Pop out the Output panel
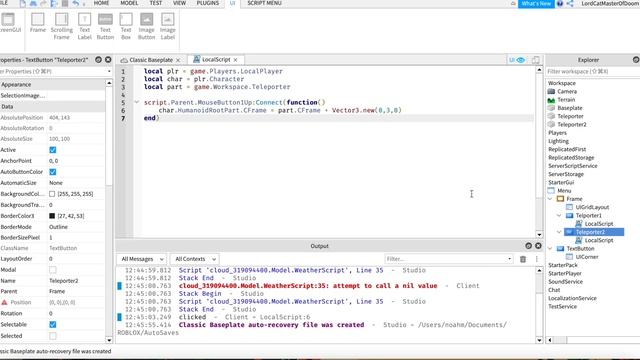640x360 pixels. 529,246
